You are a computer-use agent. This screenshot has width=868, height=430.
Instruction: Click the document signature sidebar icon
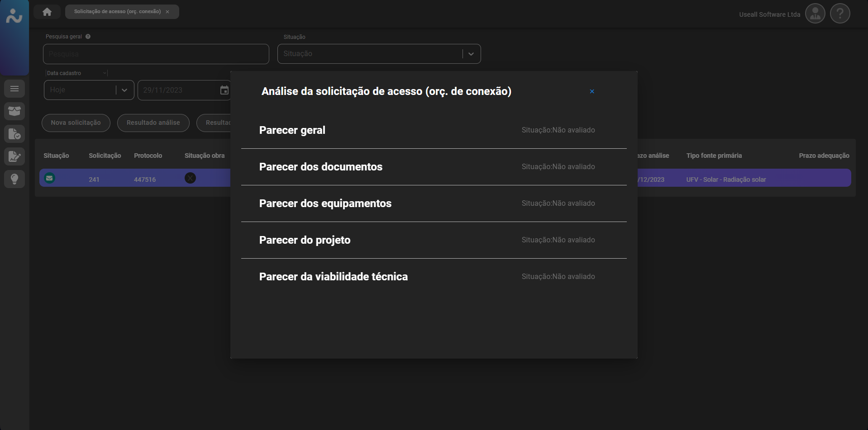click(14, 156)
